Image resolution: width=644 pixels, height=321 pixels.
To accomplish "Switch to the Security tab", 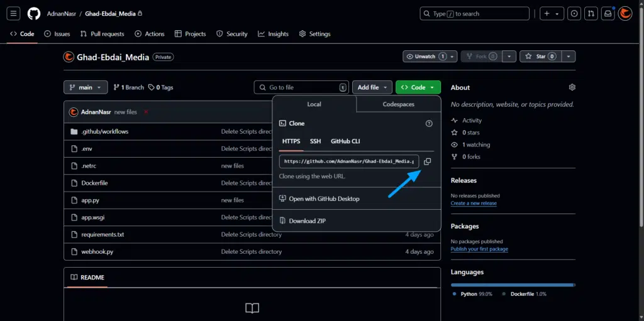I will [x=231, y=34].
